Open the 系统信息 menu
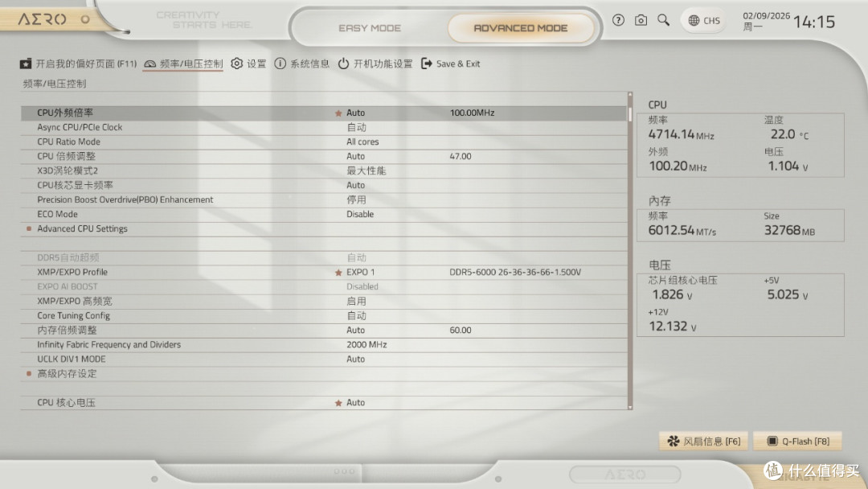Image resolution: width=868 pixels, height=489 pixels. point(301,64)
